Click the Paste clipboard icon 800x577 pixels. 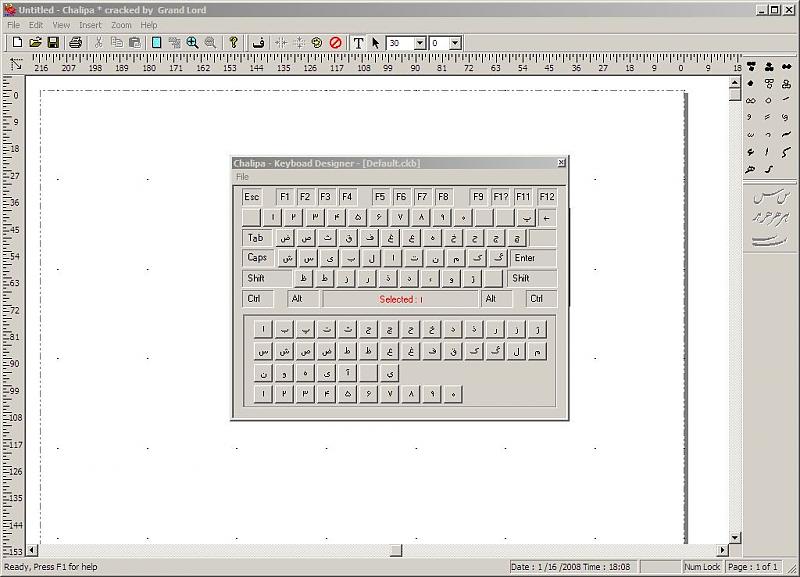[135, 43]
